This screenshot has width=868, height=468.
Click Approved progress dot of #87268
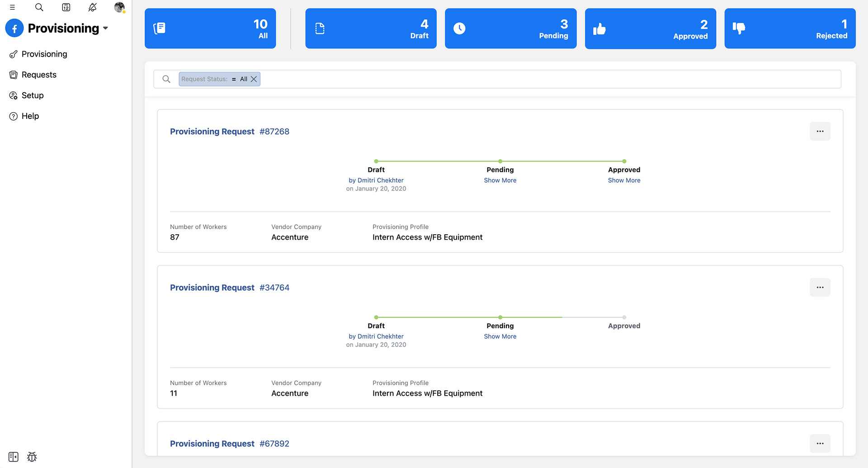[x=624, y=161]
